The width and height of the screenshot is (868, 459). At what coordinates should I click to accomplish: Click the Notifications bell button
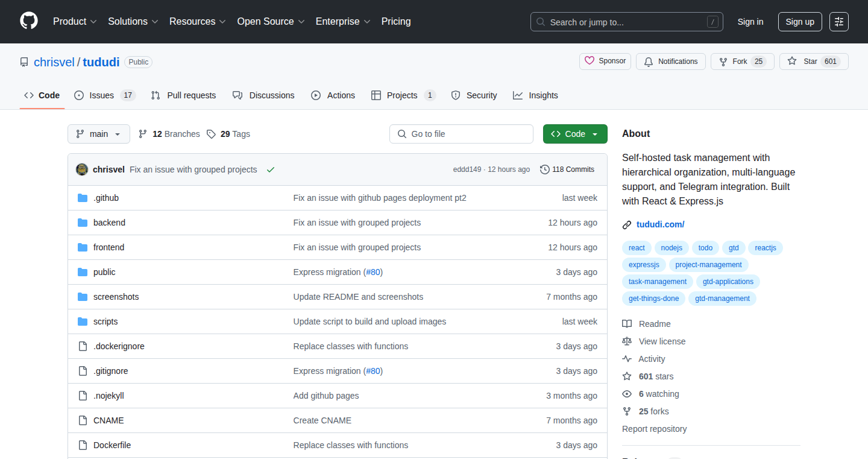tap(671, 62)
